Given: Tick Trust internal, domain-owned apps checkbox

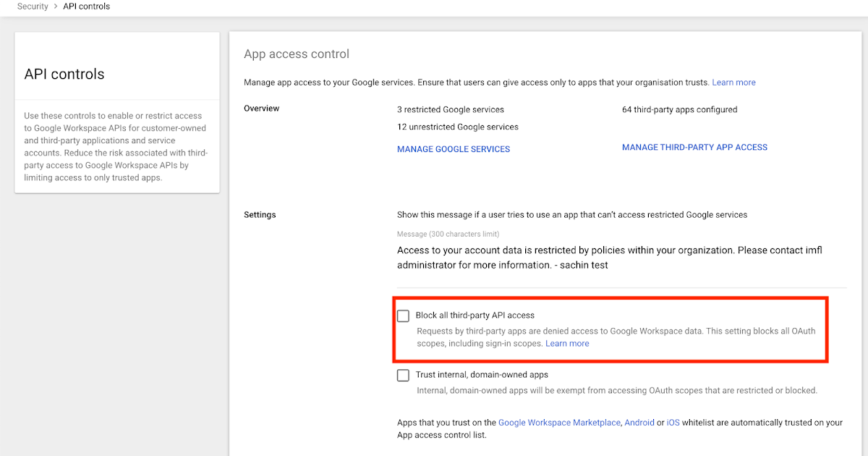Looking at the screenshot, I should click(x=403, y=375).
